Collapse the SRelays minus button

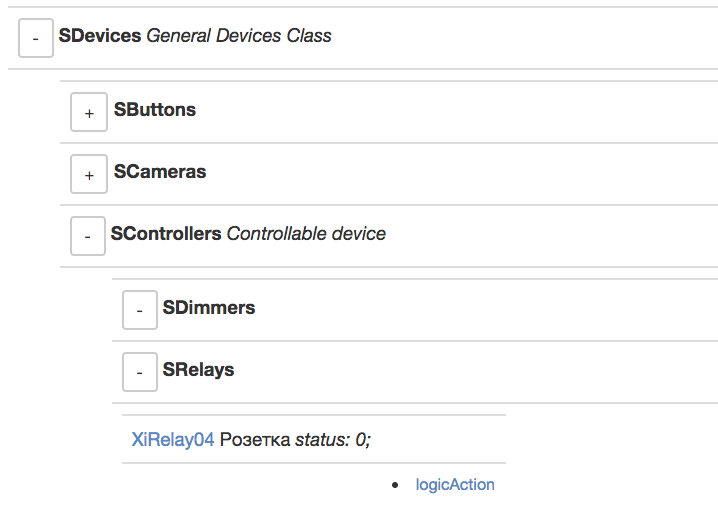(139, 373)
